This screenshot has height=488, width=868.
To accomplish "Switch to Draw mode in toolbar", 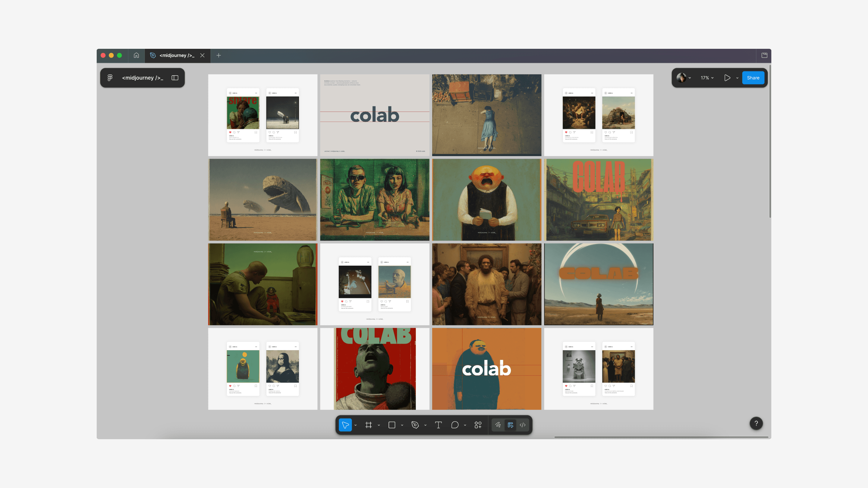I will [498, 425].
